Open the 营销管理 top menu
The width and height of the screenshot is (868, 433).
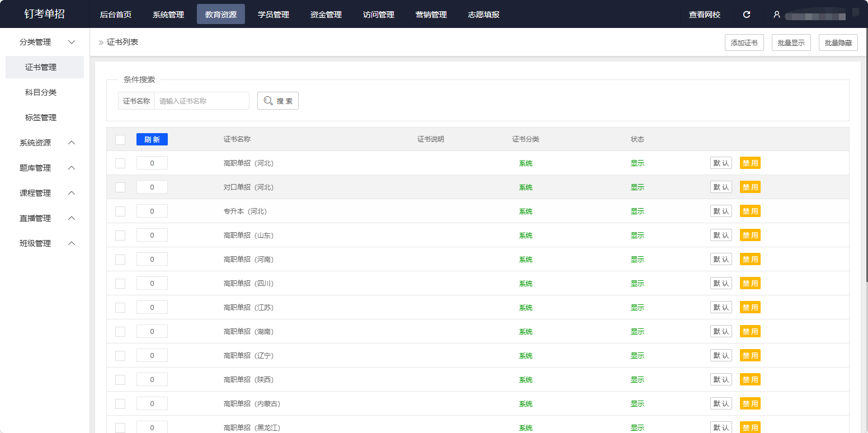click(431, 15)
